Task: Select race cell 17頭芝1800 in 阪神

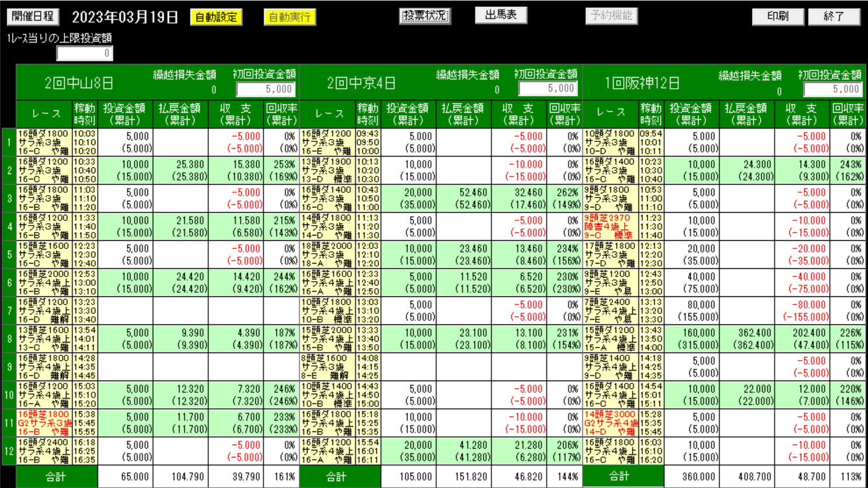Action: [610, 254]
